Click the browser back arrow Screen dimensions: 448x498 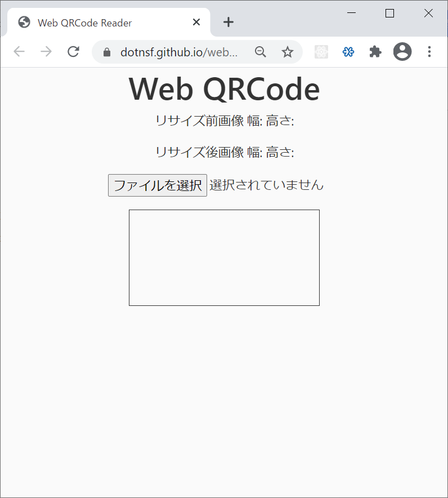point(19,51)
